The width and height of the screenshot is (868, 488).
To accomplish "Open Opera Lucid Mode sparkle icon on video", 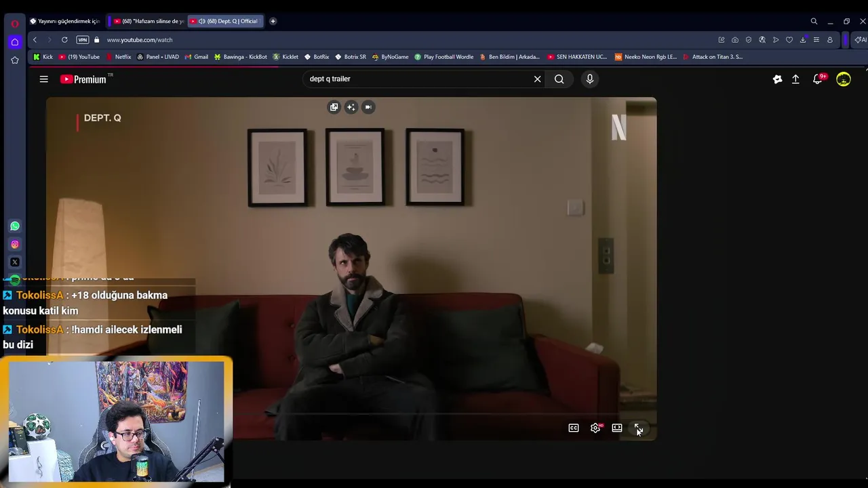I will (351, 107).
